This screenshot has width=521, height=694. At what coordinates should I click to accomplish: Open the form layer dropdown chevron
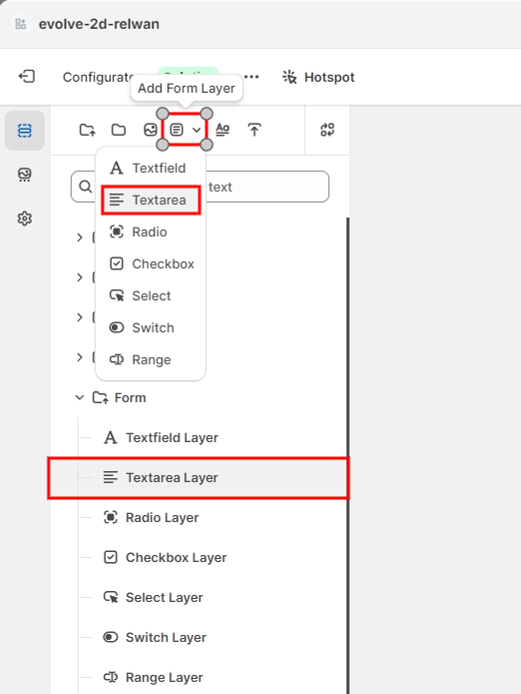click(x=197, y=130)
